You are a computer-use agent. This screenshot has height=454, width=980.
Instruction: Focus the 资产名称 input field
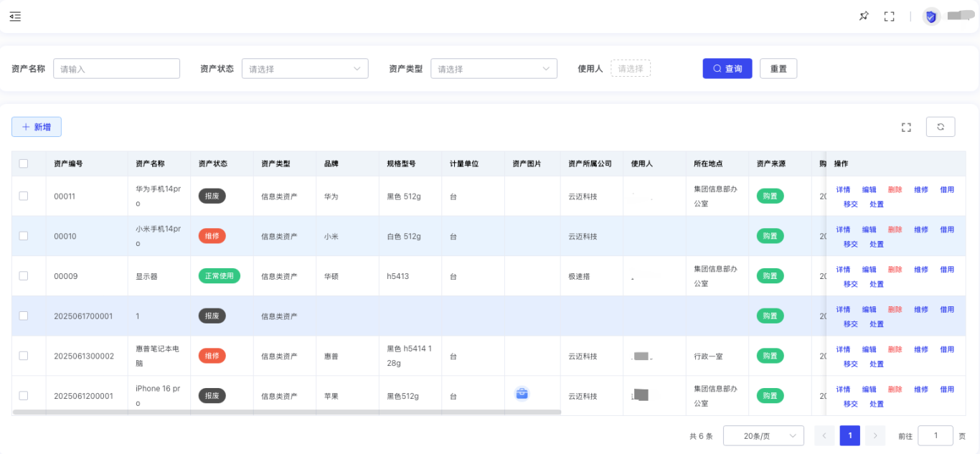pos(116,69)
